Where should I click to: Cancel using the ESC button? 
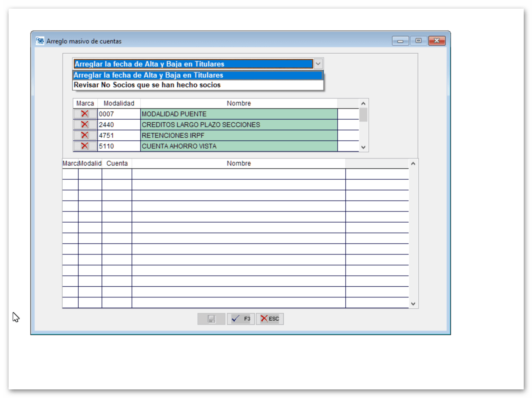pyautogui.click(x=269, y=319)
